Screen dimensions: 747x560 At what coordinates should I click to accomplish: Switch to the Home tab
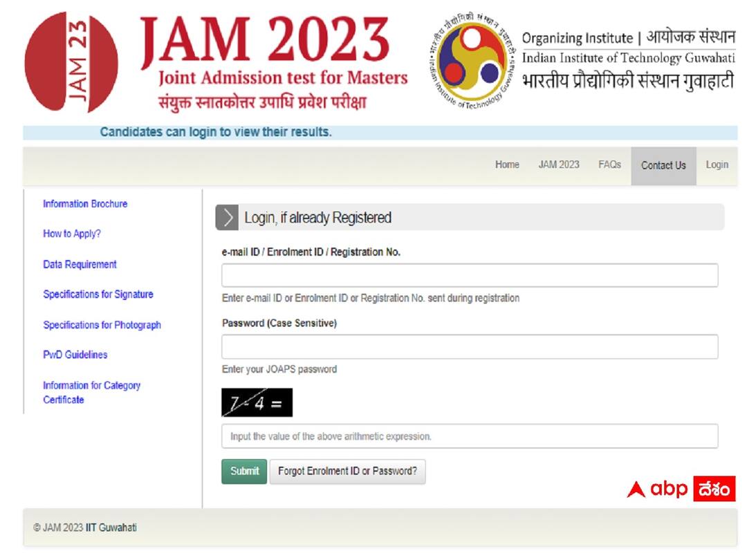[507, 165]
